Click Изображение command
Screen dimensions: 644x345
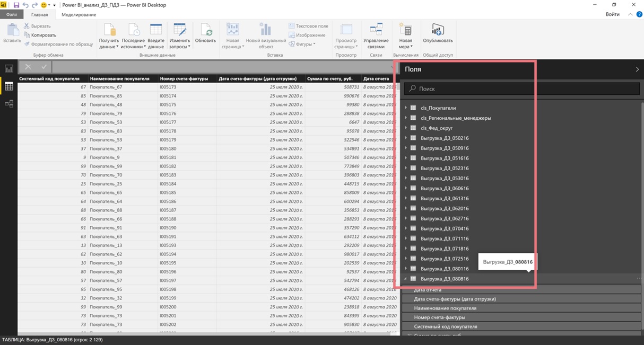[307, 35]
